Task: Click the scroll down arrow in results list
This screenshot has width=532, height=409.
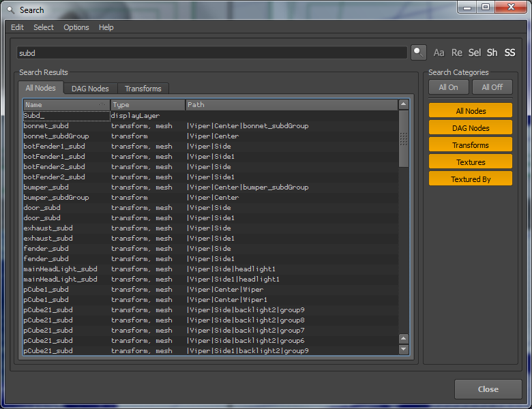Action: pyautogui.click(x=404, y=349)
